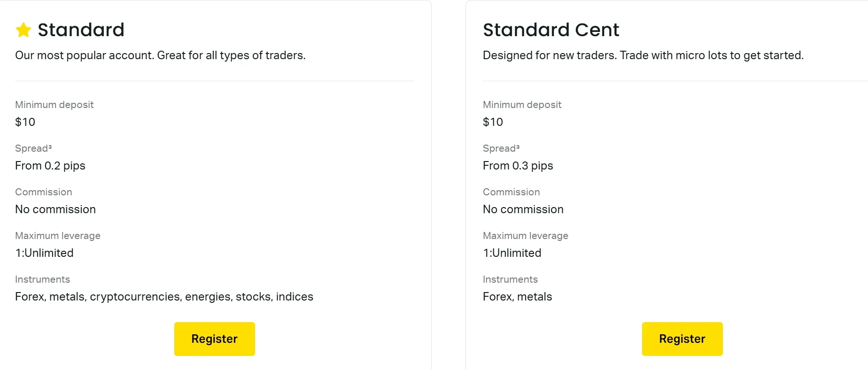Click the Maximum leverage label on Standard card
868x370 pixels.
click(58, 235)
